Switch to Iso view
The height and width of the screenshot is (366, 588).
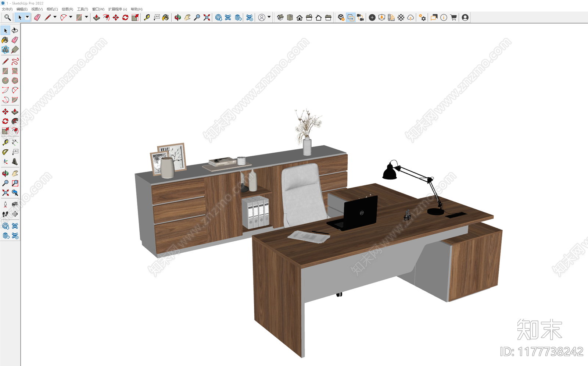coord(280,17)
